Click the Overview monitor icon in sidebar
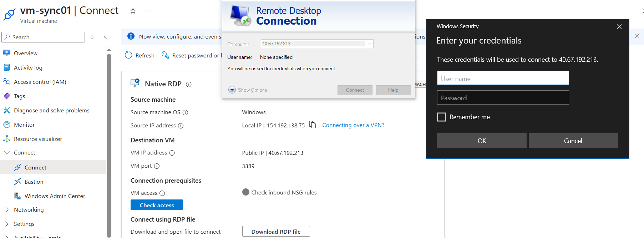644x238 pixels. point(7,53)
